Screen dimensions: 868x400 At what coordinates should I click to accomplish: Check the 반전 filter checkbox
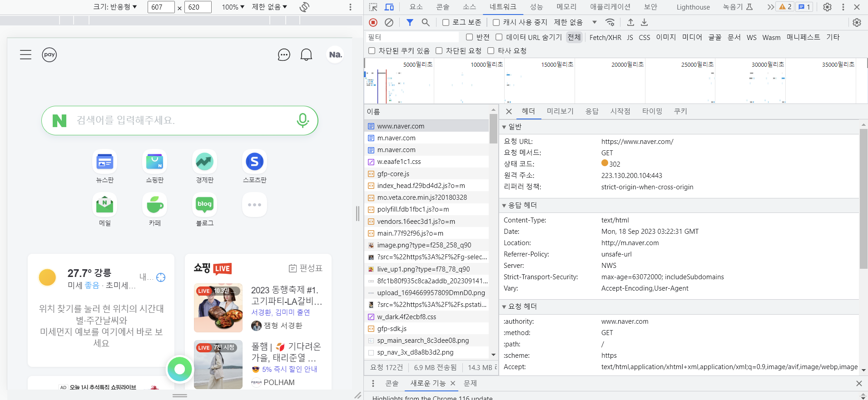pyautogui.click(x=469, y=37)
